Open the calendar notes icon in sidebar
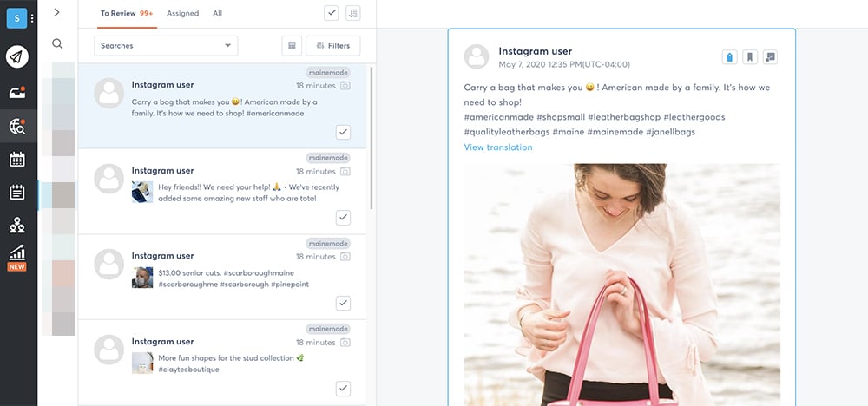 (x=17, y=192)
